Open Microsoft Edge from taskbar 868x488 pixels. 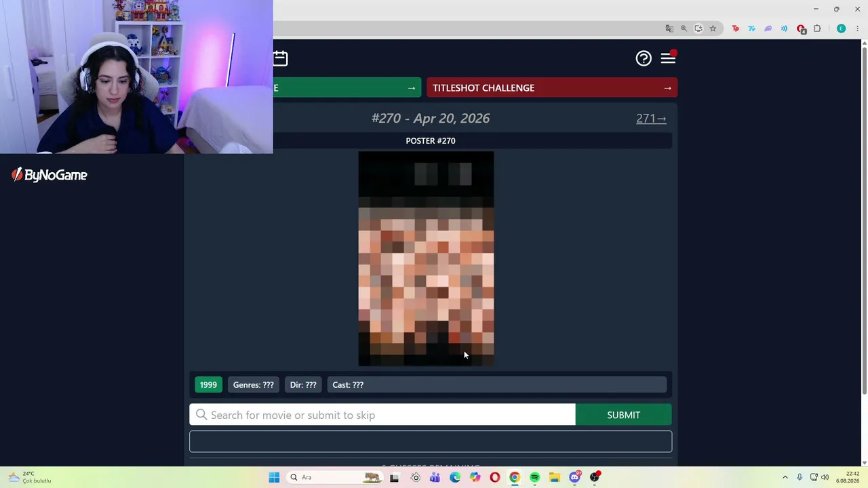(x=455, y=477)
